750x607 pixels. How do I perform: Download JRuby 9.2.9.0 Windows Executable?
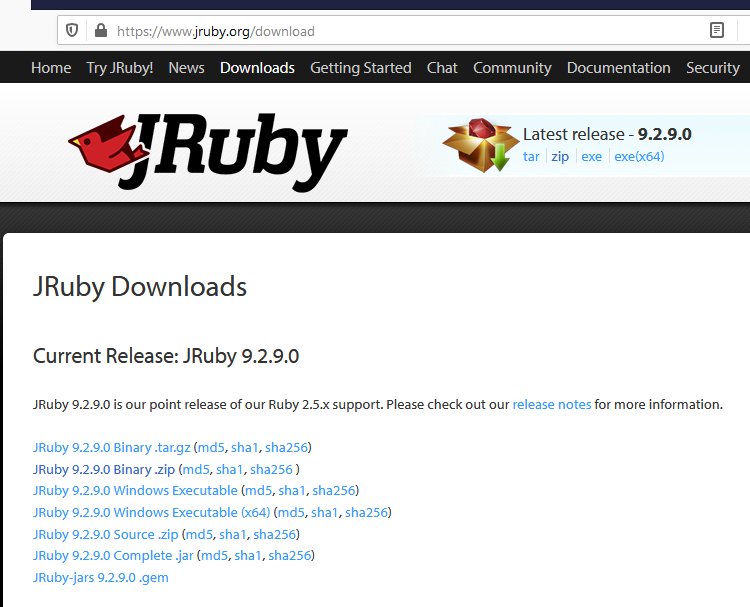tap(135, 491)
